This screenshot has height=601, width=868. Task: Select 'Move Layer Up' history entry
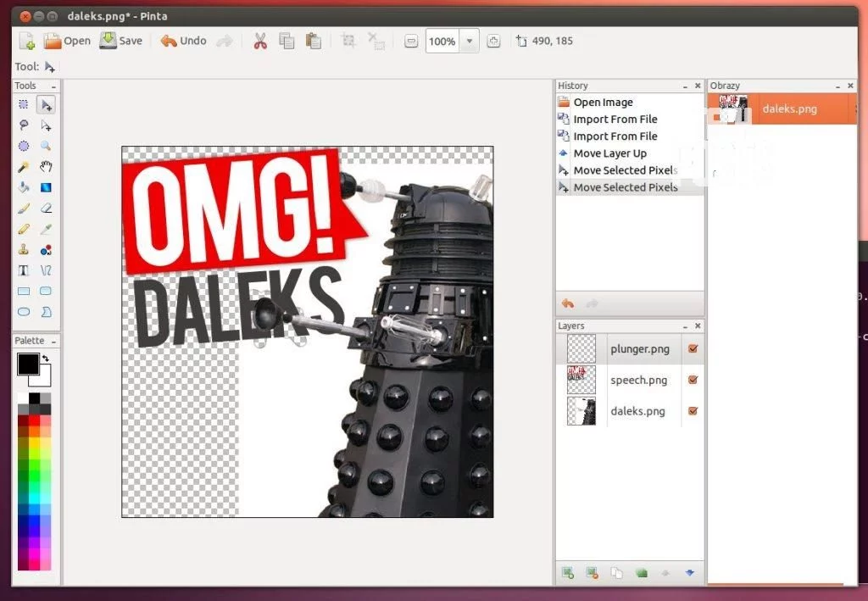tap(630, 153)
